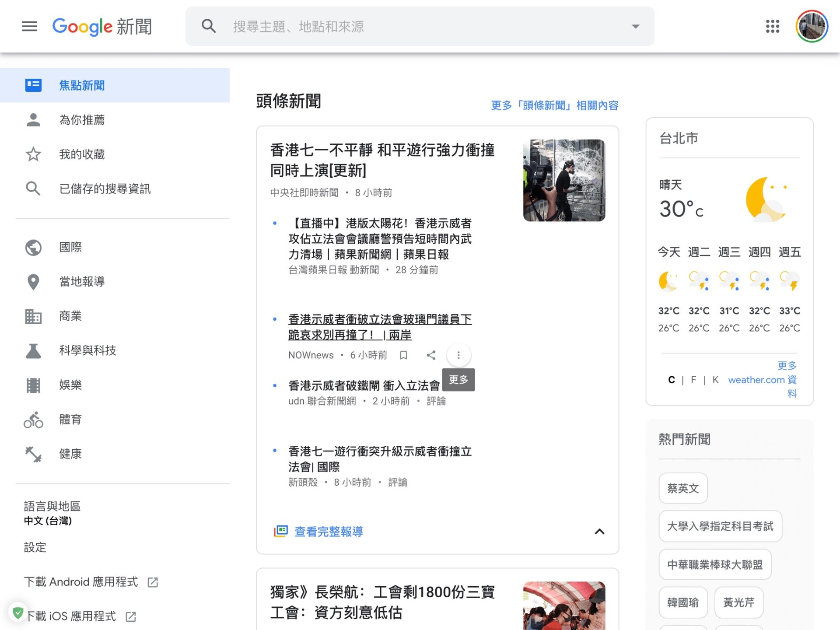Switch weather units to Celsius C
Screen dimensions: 840x630
[x=671, y=380]
